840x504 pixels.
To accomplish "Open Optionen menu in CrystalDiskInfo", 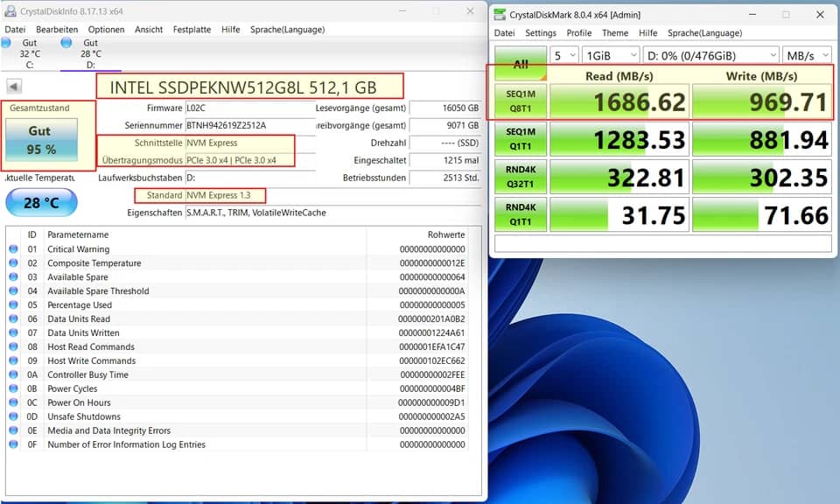I will (x=106, y=30).
